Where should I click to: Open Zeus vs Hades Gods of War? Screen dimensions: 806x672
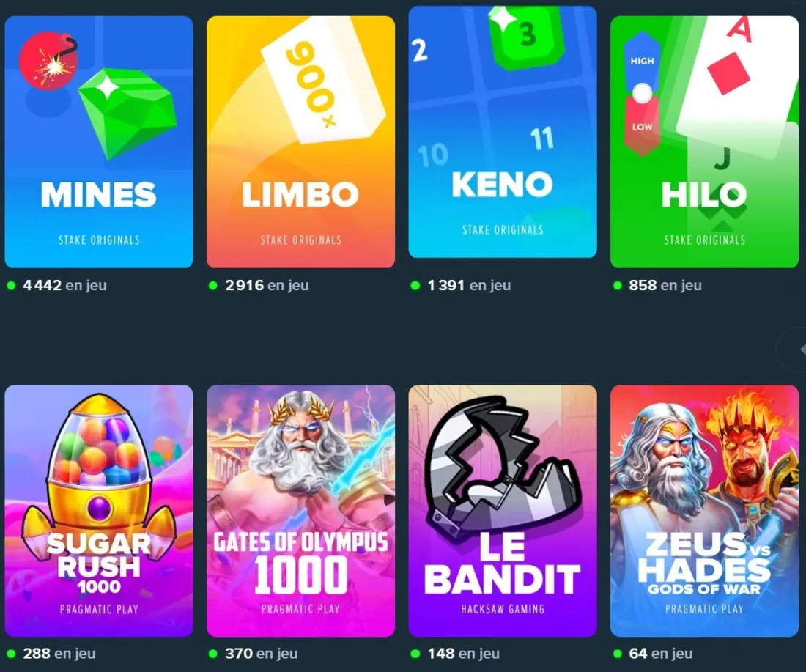click(x=704, y=511)
